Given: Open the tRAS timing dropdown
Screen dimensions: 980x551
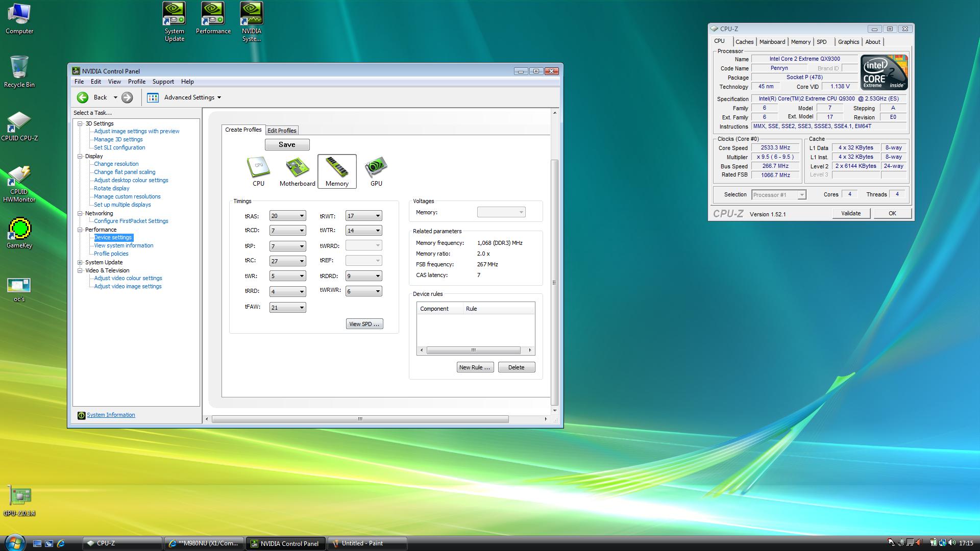Looking at the screenshot, I should pyautogui.click(x=287, y=216).
